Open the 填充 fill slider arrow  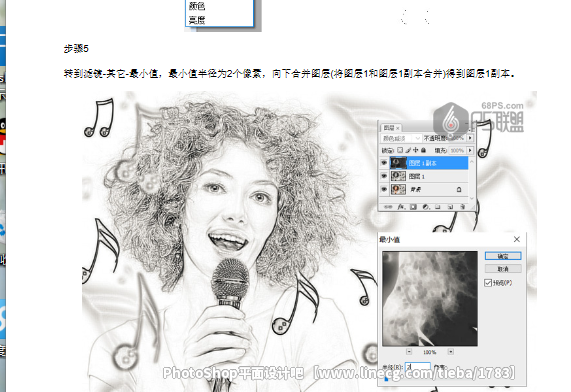click(470, 150)
